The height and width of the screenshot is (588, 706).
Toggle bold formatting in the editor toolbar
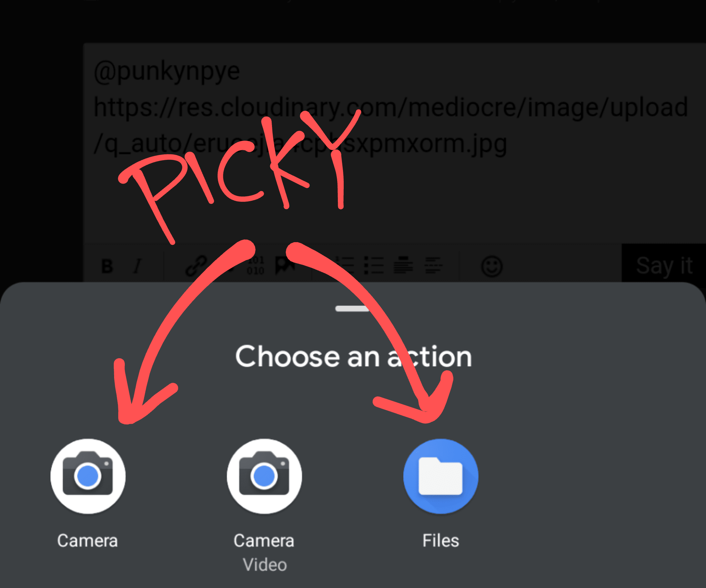click(x=107, y=266)
